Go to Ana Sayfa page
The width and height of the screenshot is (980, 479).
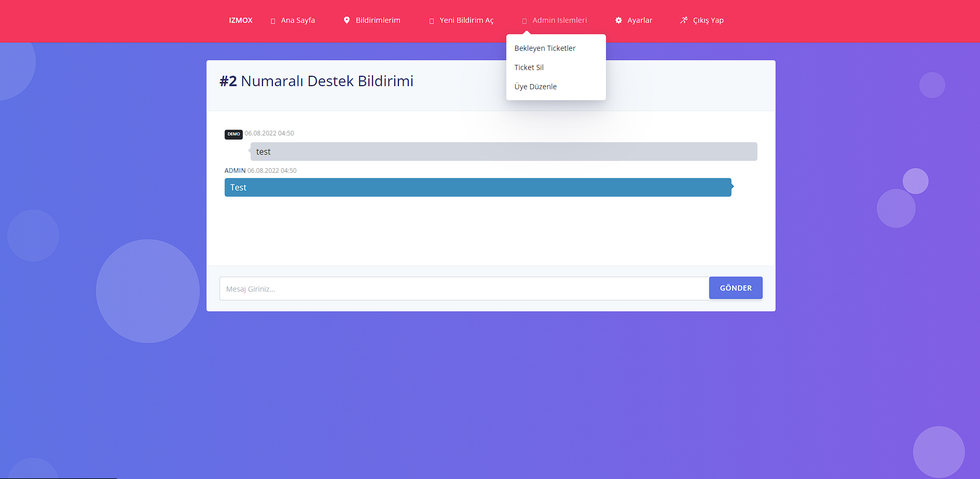298,20
